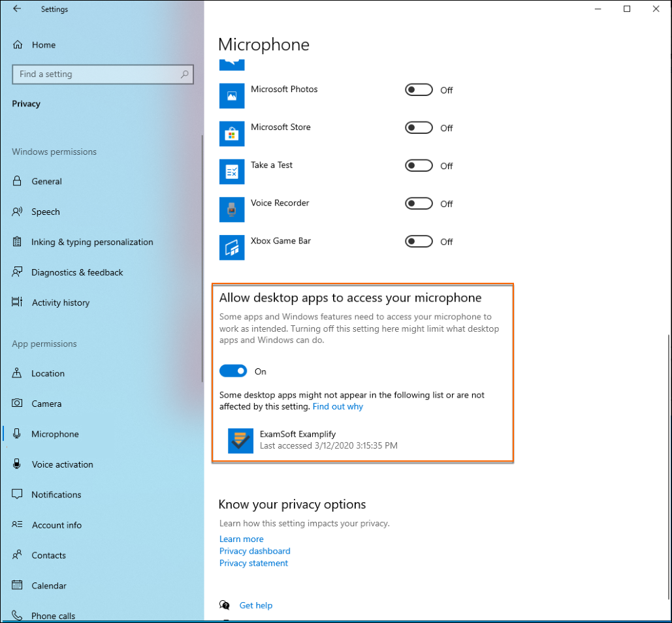This screenshot has height=623, width=672.
Task: Click the Contacts icon
Action: click(17, 555)
